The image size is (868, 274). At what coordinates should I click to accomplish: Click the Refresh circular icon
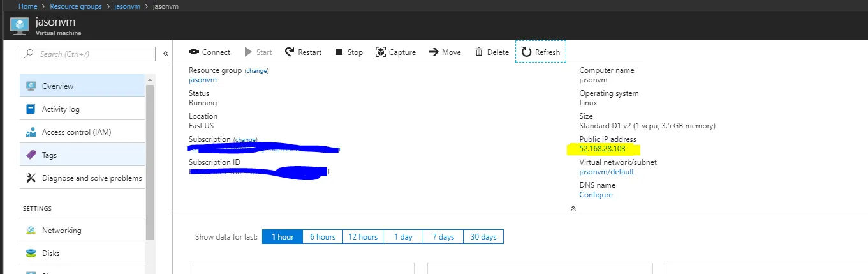pyautogui.click(x=526, y=52)
